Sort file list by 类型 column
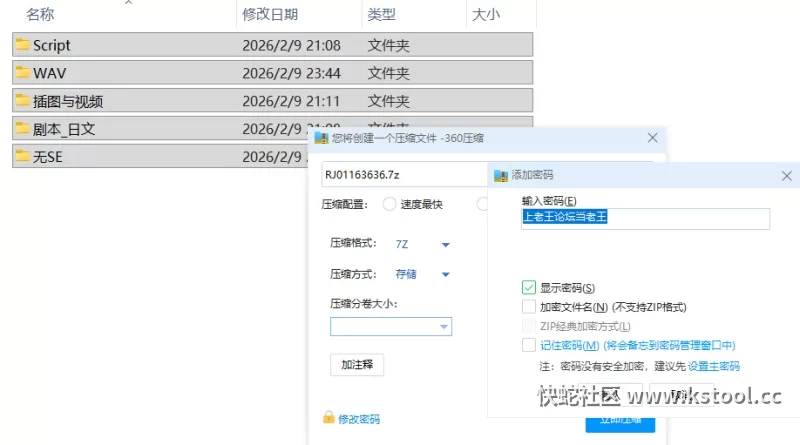This screenshot has height=445, width=800. click(x=382, y=14)
